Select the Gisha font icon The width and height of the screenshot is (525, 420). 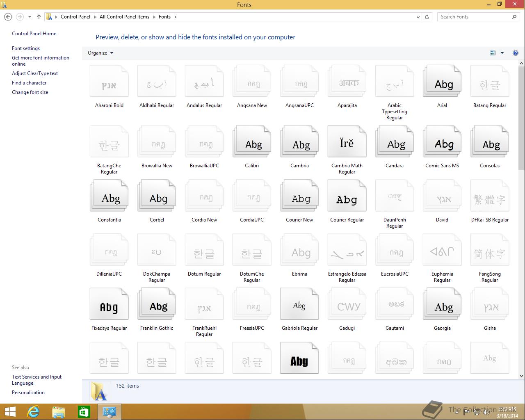(490, 304)
